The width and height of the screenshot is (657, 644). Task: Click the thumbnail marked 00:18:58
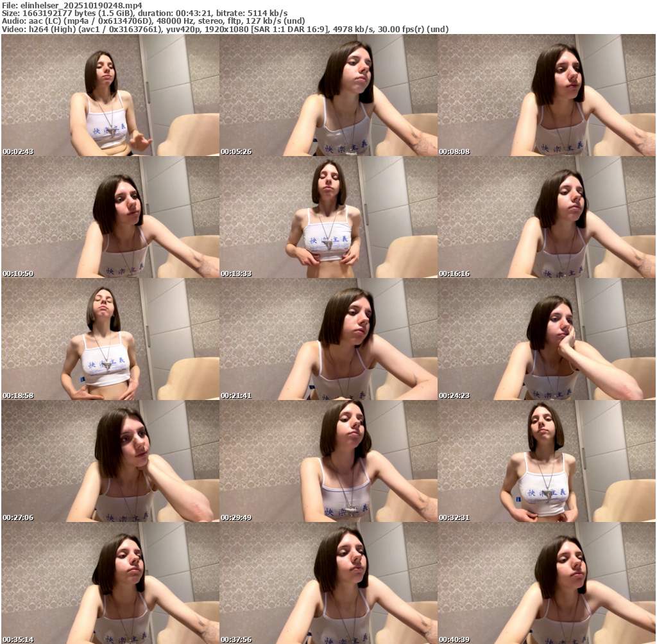110,339
